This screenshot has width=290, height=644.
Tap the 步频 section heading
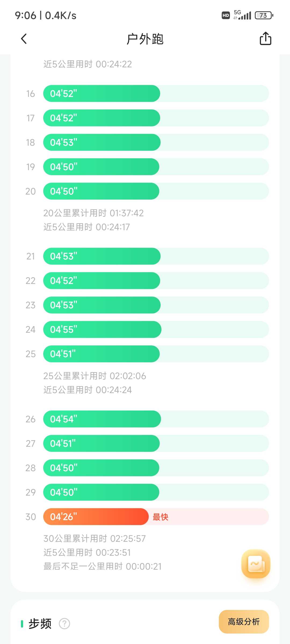(x=40, y=624)
